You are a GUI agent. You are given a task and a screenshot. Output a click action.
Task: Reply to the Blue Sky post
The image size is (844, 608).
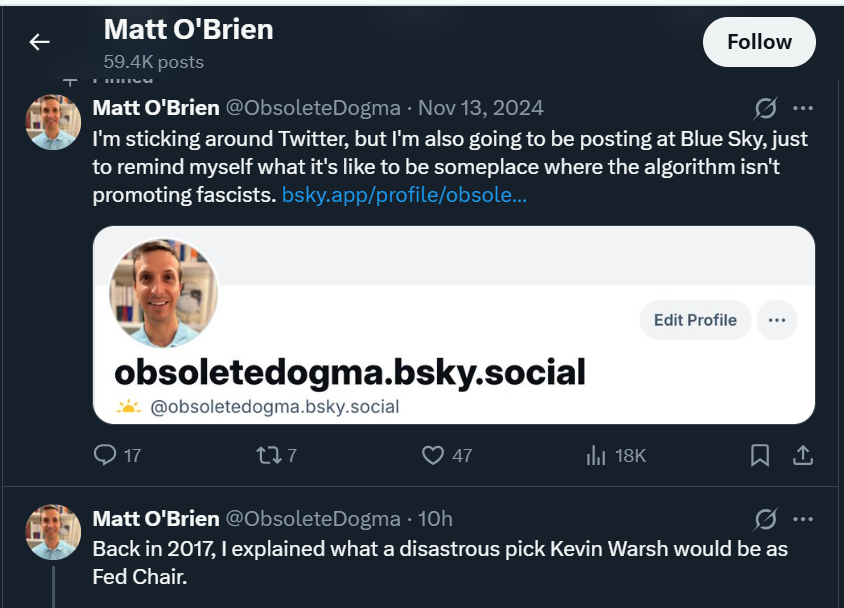click(105, 456)
